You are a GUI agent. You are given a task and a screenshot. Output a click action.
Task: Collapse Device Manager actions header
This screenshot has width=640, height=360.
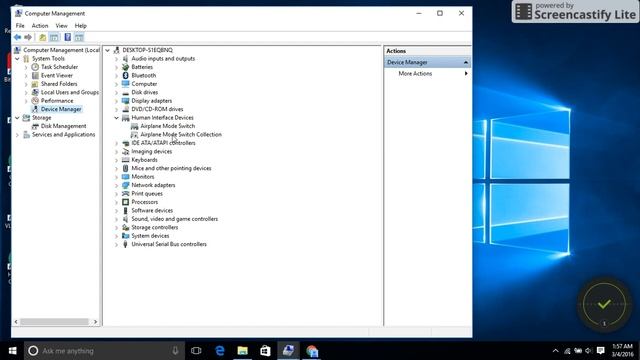click(466, 62)
